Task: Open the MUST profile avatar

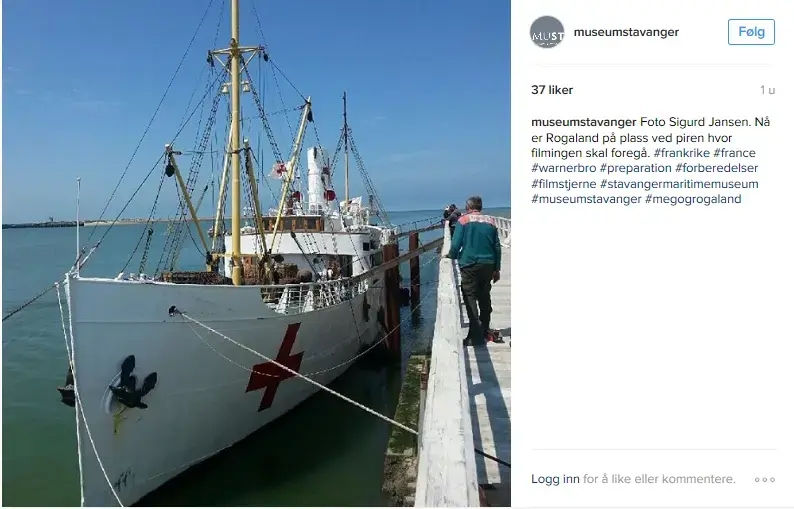Action: 547,32
